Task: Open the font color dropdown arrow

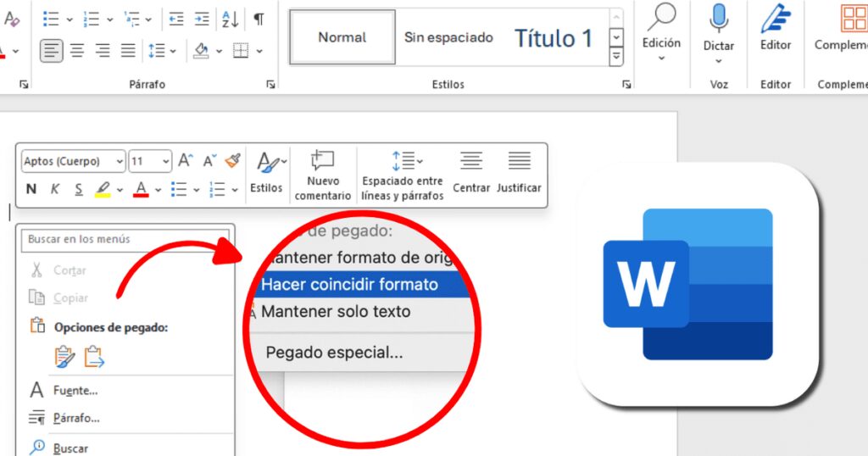Action: click(159, 190)
